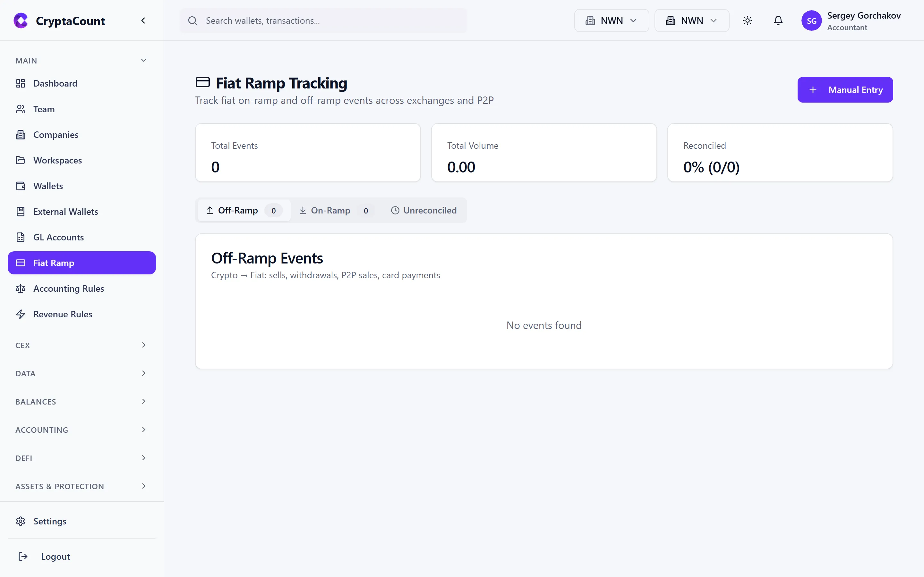Viewport: 924px width, 577px height.
Task: Open the Wallets section via its icon
Action: 21,186
